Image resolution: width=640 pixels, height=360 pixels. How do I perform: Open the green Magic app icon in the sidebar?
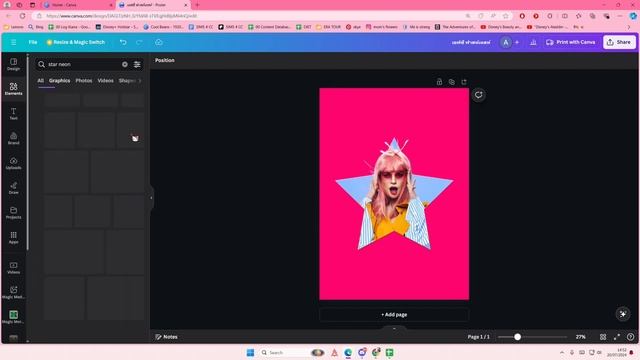point(13,317)
